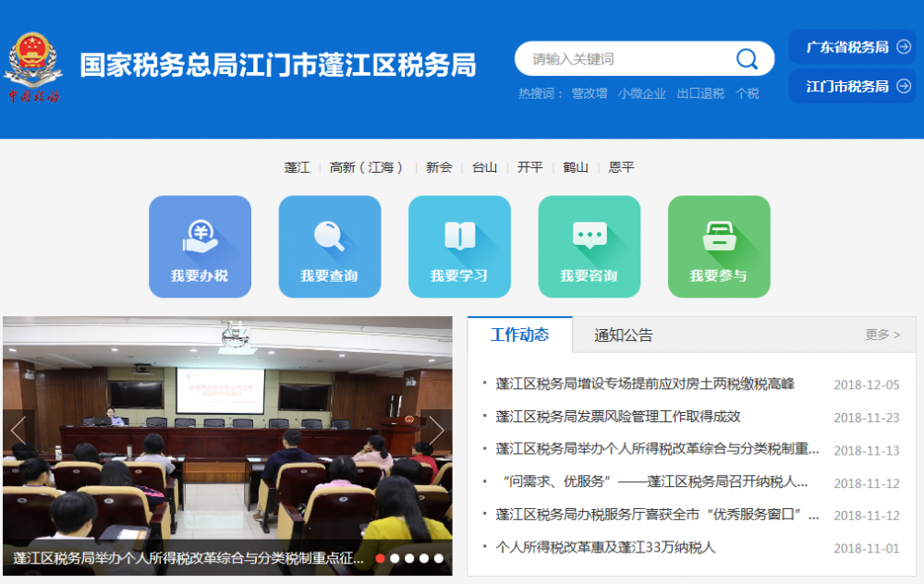Select the last carousel indicator dot

tap(439, 558)
